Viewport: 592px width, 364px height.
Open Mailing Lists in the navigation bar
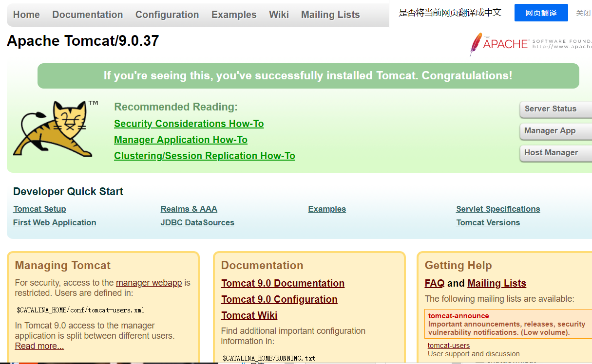[x=330, y=15]
